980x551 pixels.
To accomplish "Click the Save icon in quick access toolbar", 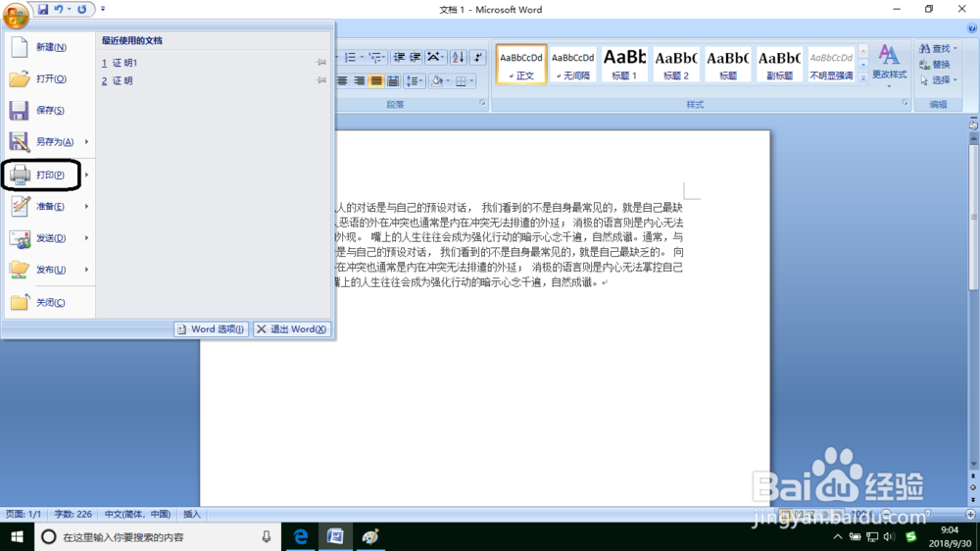I will [42, 10].
